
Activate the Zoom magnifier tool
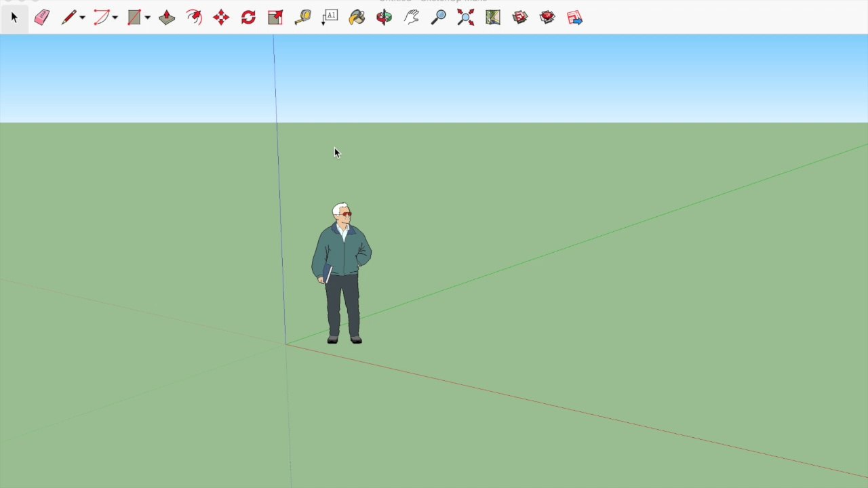pyautogui.click(x=438, y=18)
